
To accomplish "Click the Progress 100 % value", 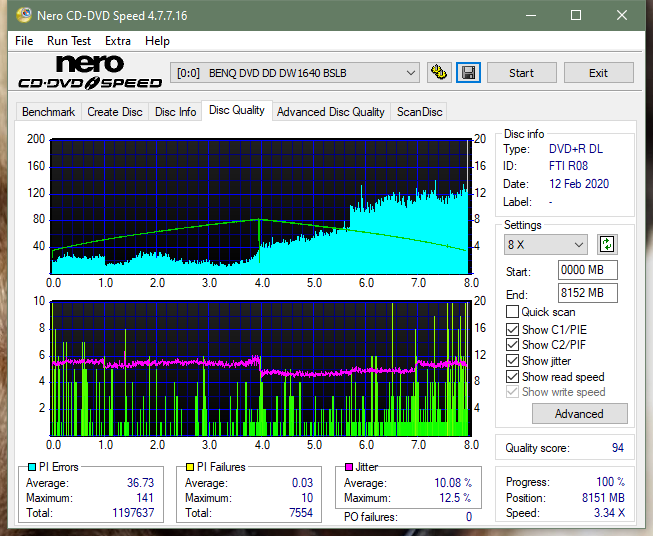I will 611,482.
